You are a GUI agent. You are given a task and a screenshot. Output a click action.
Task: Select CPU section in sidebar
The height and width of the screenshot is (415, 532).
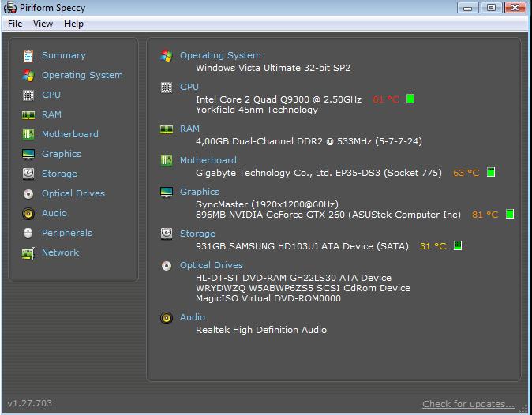click(51, 95)
